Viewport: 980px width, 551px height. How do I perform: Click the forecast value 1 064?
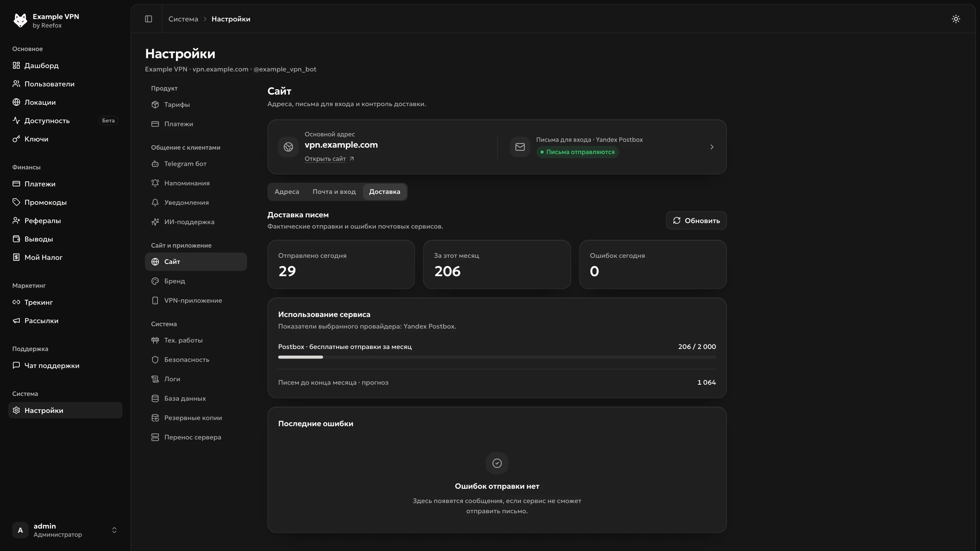coord(706,383)
